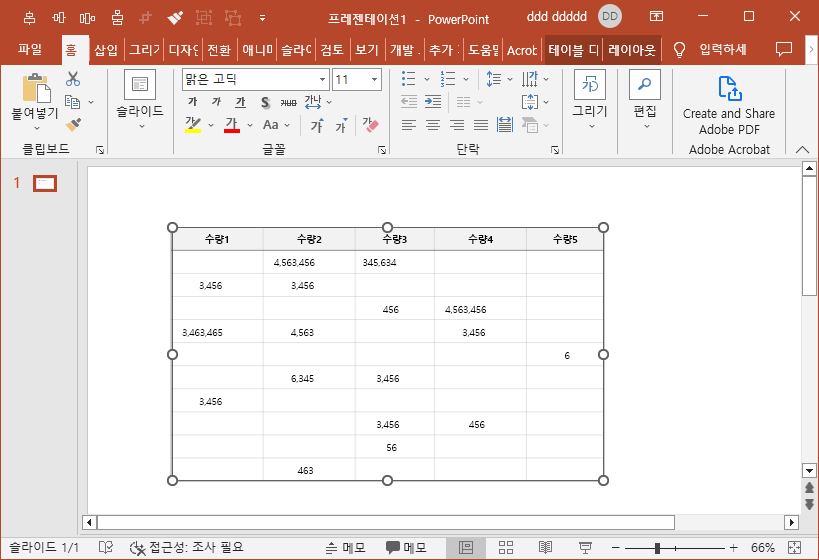Screen dimensions: 819x560
Task: Fit slide to current window
Action: pos(794,547)
